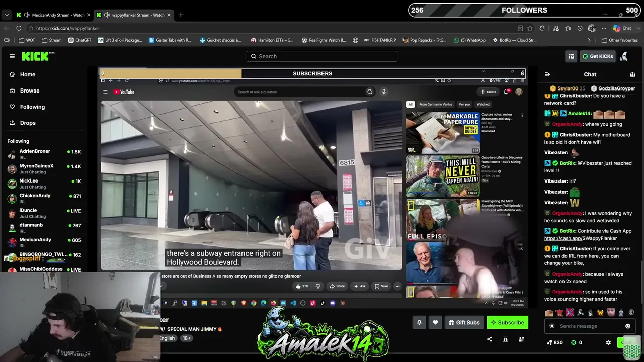Open ChickenAndy channel from Following list
644x362 pixels.
44,198
